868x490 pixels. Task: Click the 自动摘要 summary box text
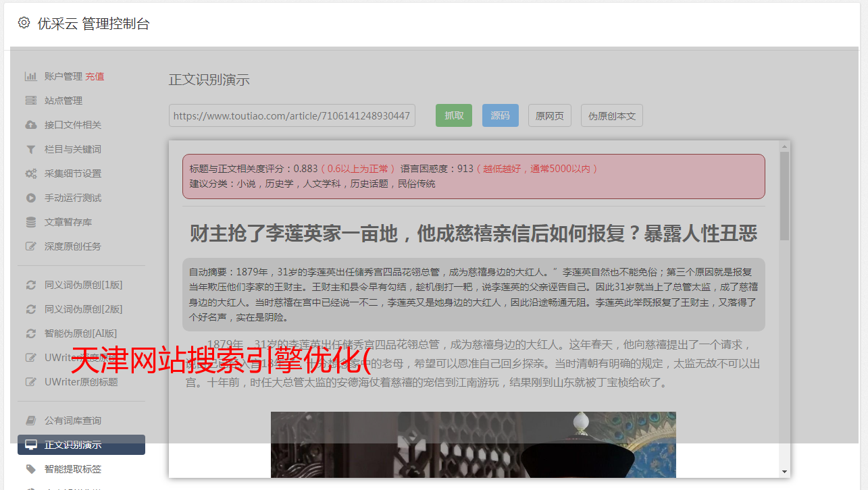tap(474, 294)
